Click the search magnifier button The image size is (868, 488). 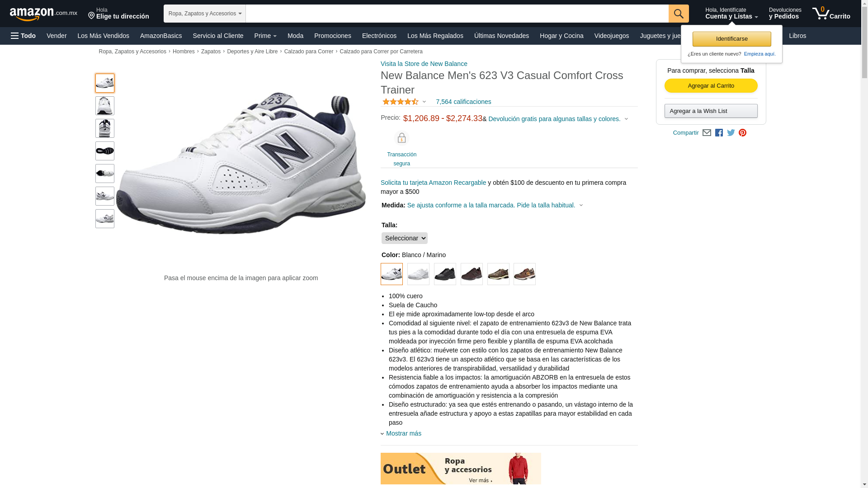coord(679,14)
